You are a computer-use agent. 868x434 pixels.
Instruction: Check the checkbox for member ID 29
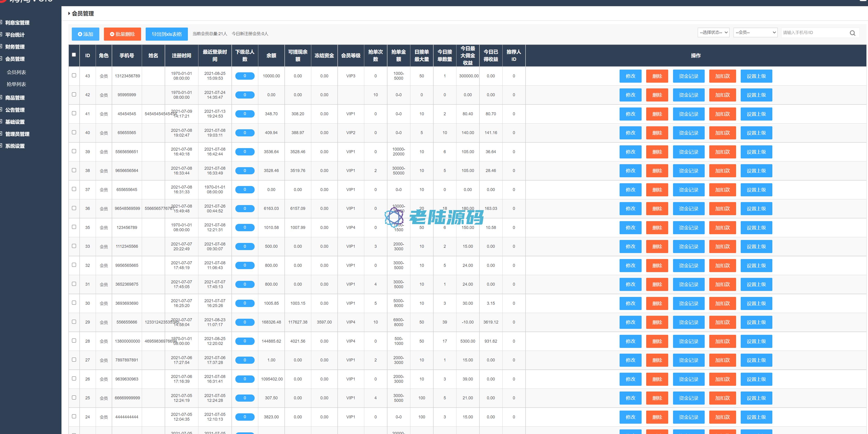(74, 322)
